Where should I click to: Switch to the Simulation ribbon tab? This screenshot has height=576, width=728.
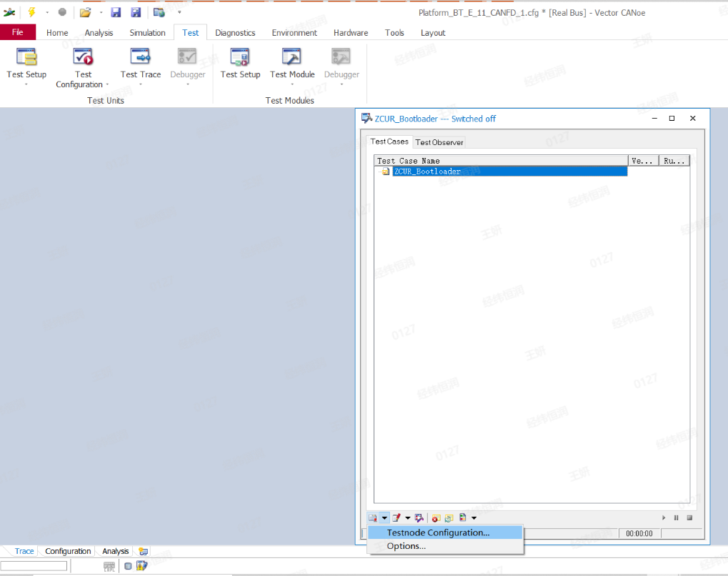(147, 33)
